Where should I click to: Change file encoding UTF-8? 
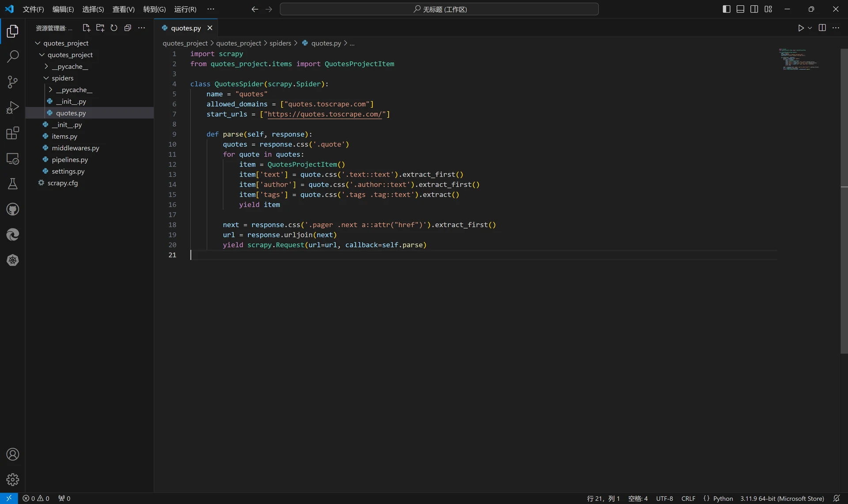tap(664, 498)
